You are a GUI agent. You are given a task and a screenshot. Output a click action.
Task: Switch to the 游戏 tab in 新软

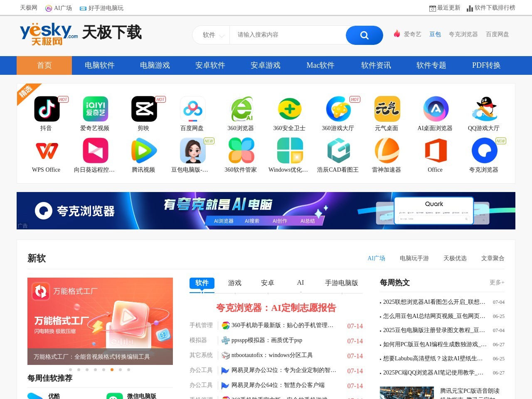pyautogui.click(x=234, y=283)
